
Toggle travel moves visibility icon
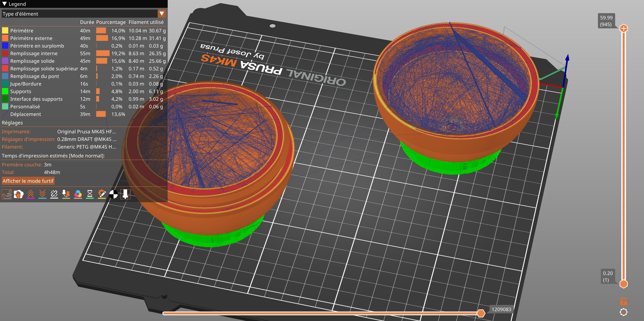7,194
